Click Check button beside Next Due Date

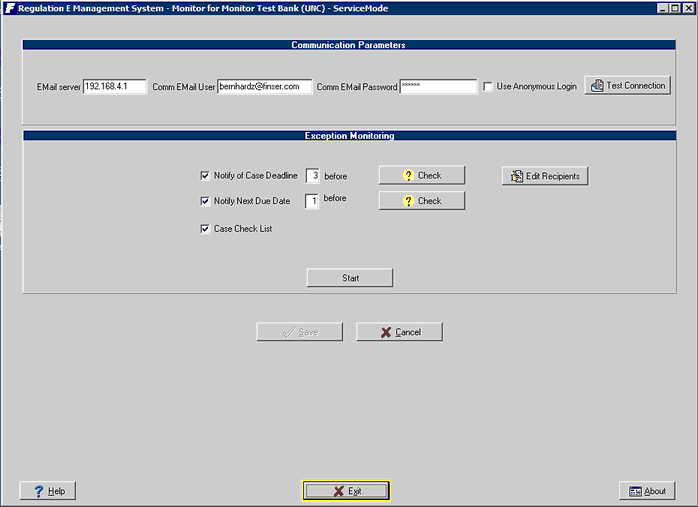[x=421, y=201]
